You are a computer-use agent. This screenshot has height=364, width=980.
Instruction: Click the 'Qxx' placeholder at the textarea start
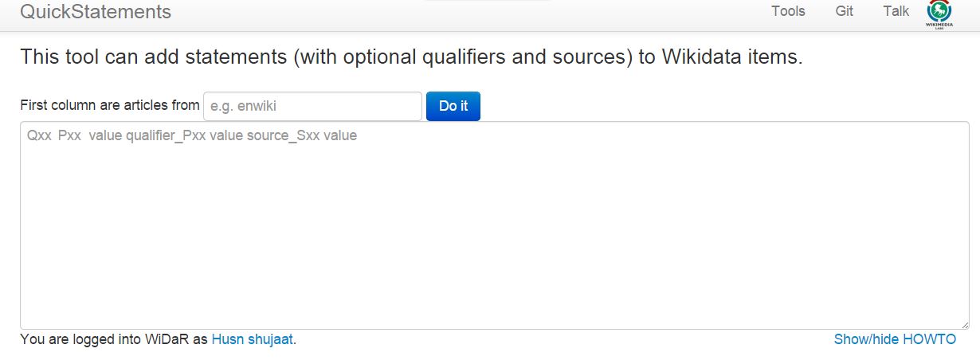38,135
